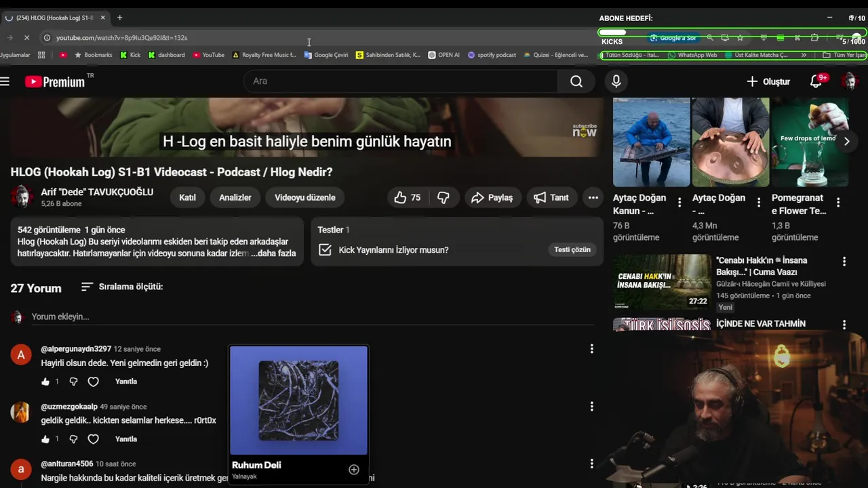868x488 pixels.
Task: Click Testi çözün button
Action: (x=572, y=249)
